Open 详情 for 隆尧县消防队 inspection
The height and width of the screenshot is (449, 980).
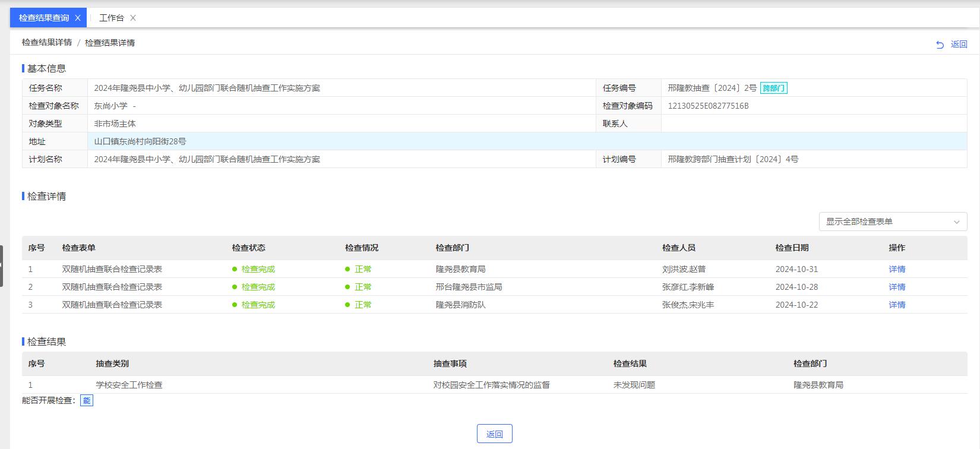[x=897, y=305]
